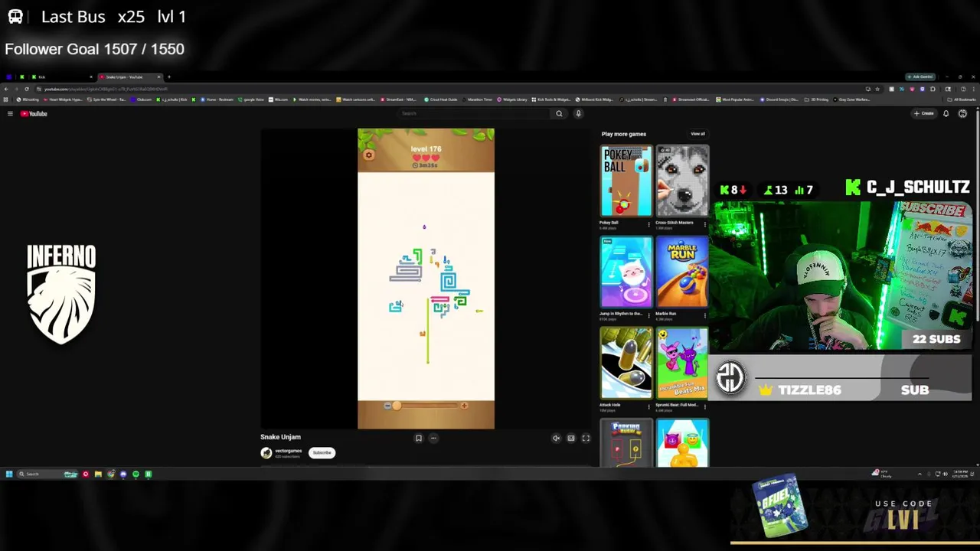The image size is (980, 551).
Task: Open options menu for Sprunki Beat
Action: (x=705, y=407)
